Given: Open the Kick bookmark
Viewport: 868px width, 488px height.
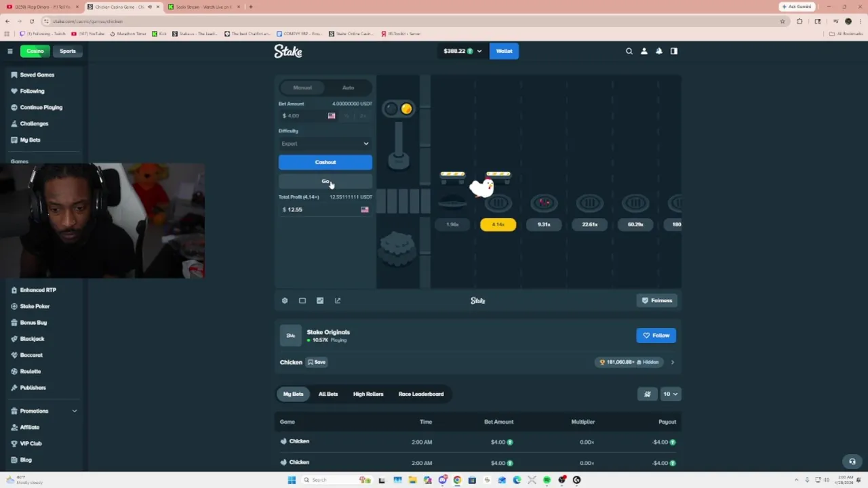Looking at the screenshot, I should [x=159, y=33].
